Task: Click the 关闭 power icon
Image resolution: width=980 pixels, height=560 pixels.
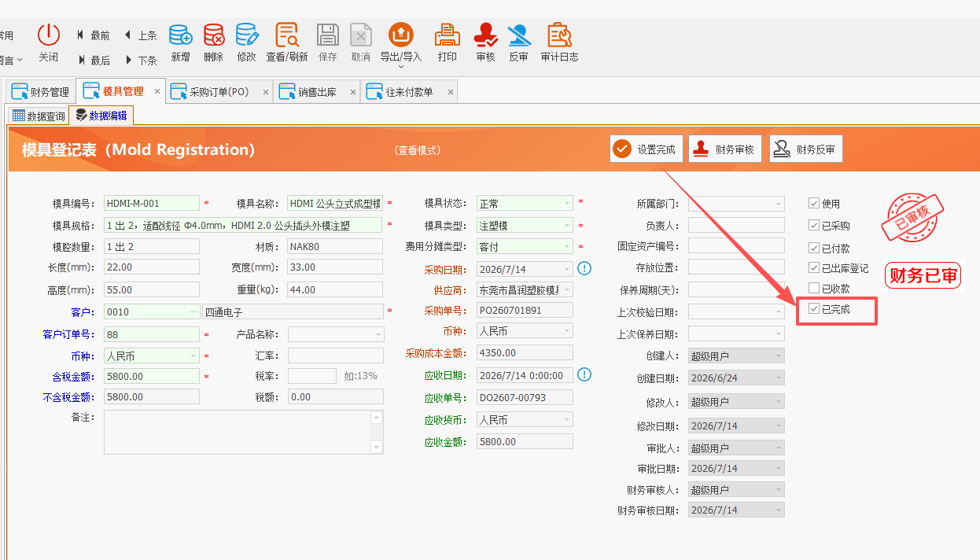Action: pos(49,35)
